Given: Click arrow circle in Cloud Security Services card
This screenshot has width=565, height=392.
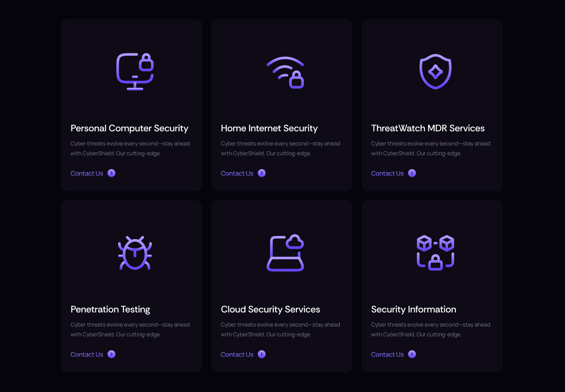Looking at the screenshot, I should click(x=262, y=354).
